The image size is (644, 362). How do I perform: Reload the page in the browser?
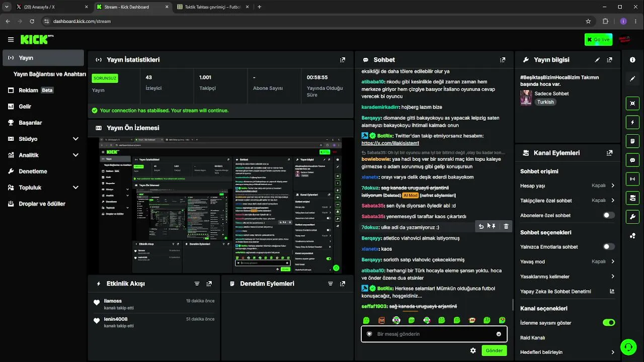click(x=32, y=21)
